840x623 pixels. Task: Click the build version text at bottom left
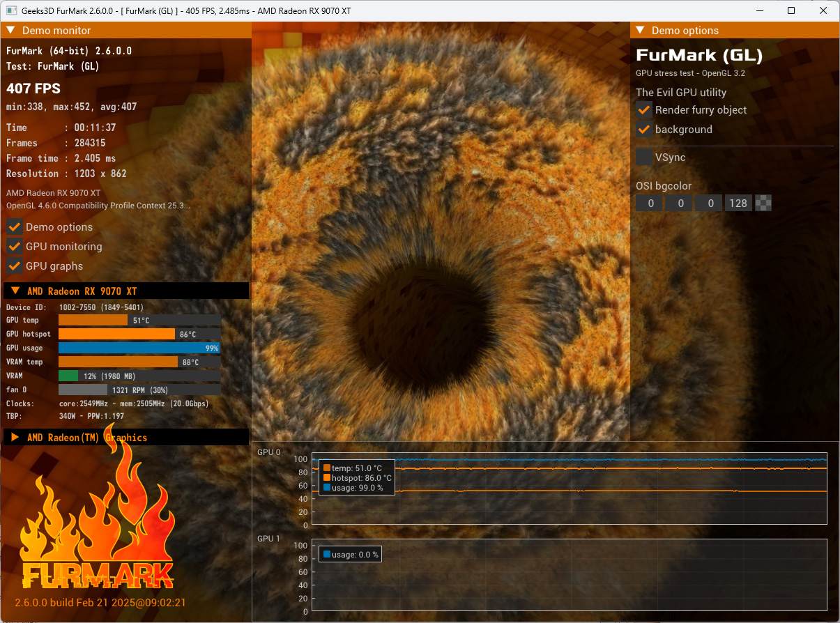(100, 602)
